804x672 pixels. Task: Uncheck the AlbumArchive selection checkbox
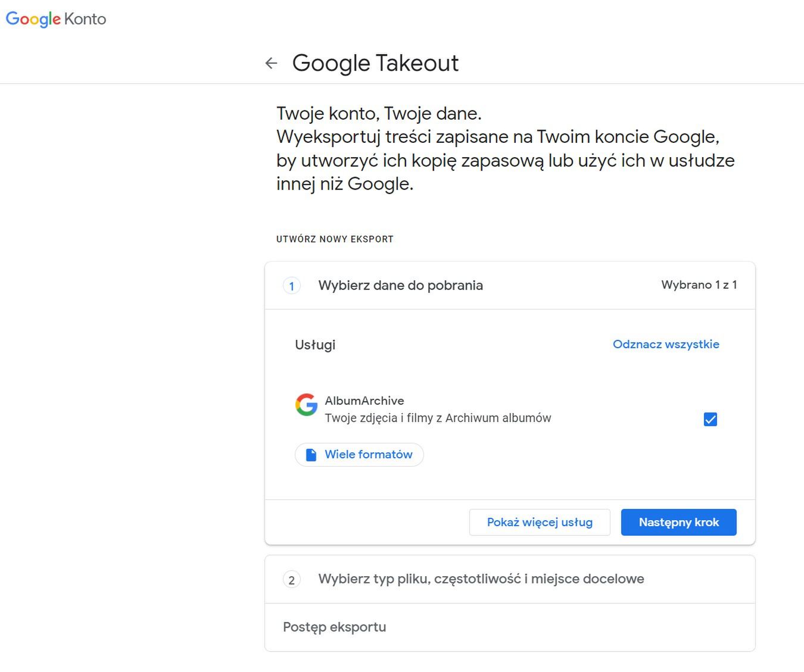(x=710, y=419)
